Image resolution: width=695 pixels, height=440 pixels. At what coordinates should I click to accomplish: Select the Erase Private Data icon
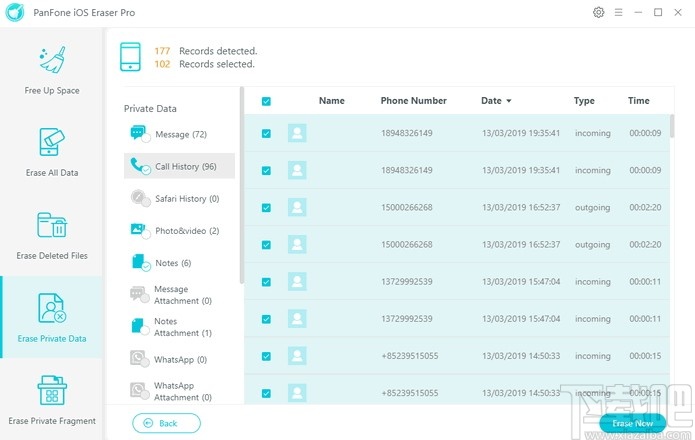[x=52, y=308]
